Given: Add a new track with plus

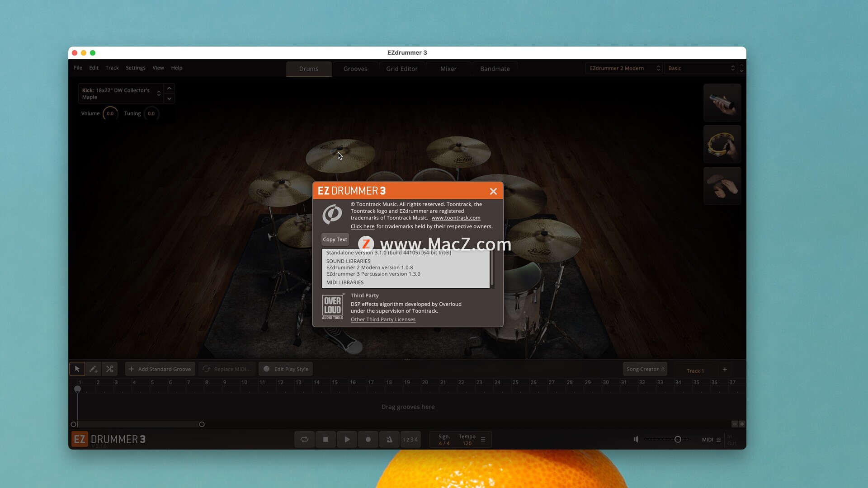Looking at the screenshot, I should [x=725, y=370].
